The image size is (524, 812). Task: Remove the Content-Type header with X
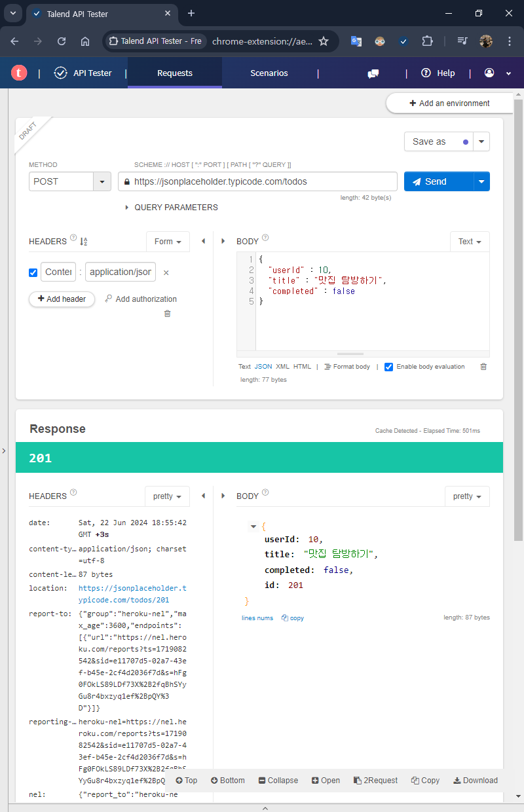166,272
